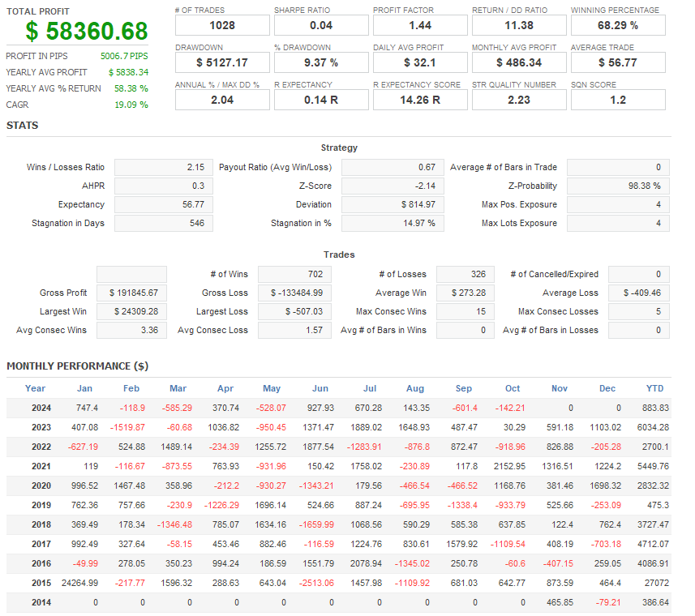This screenshot has height=616, width=695.
Task: Click the Stagnation in % field 14.97 %
Action: 393,223
